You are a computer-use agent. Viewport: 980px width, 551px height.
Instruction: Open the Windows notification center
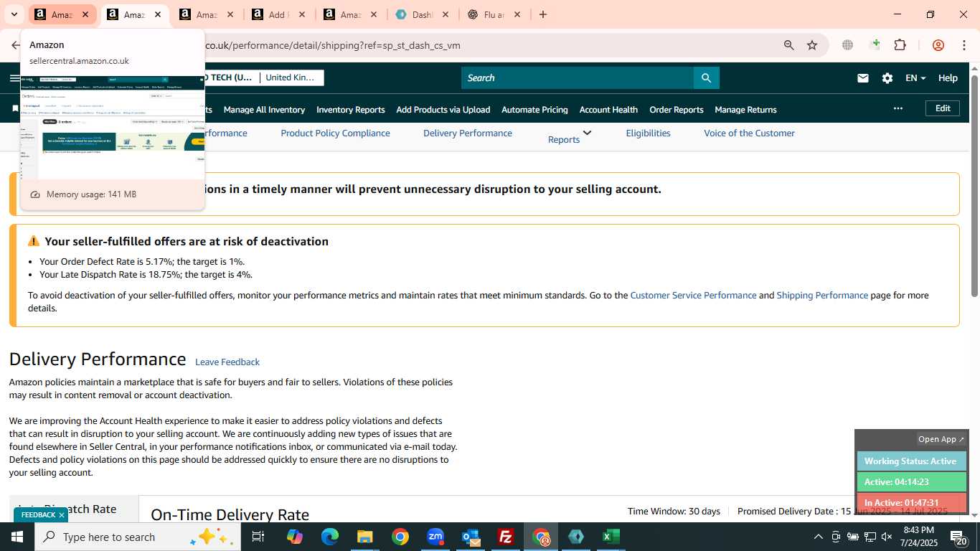pos(959,537)
